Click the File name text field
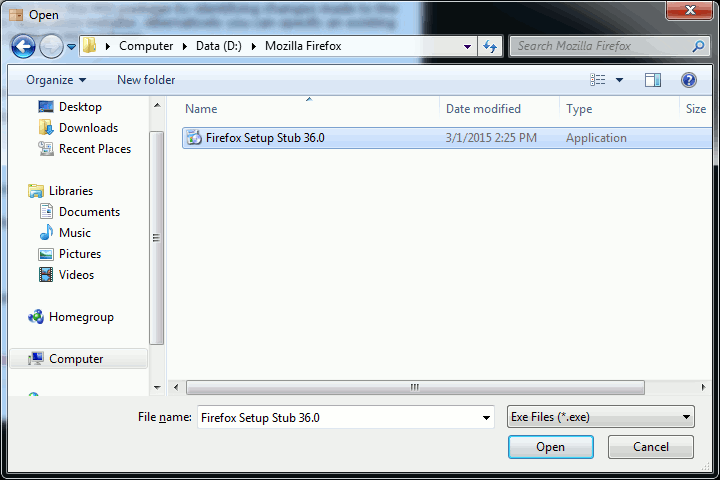The image size is (720, 480). 346,418
